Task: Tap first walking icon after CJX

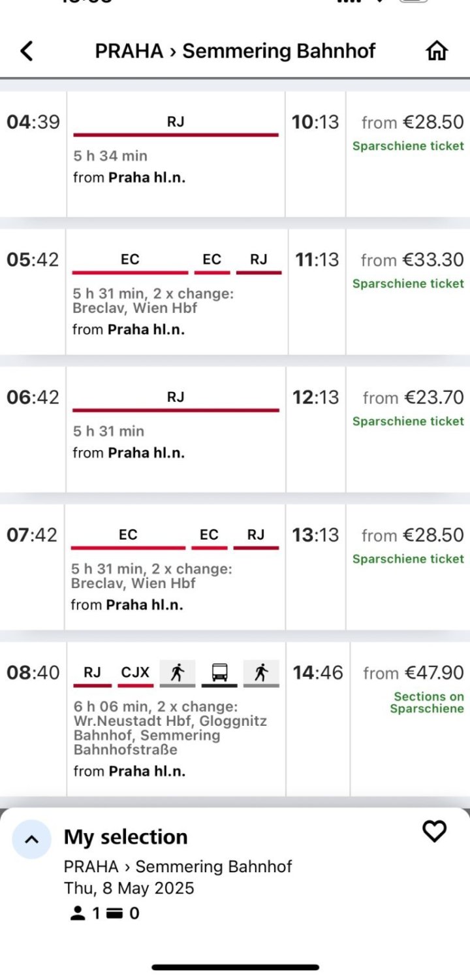Action: coord(178,672)
